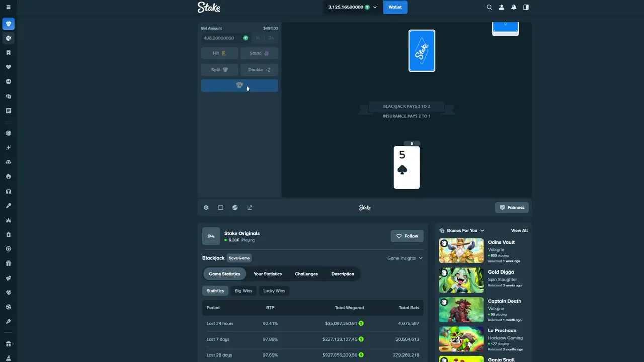
Task: Click the face-down Stake dealer card
Action: (422, 51)
